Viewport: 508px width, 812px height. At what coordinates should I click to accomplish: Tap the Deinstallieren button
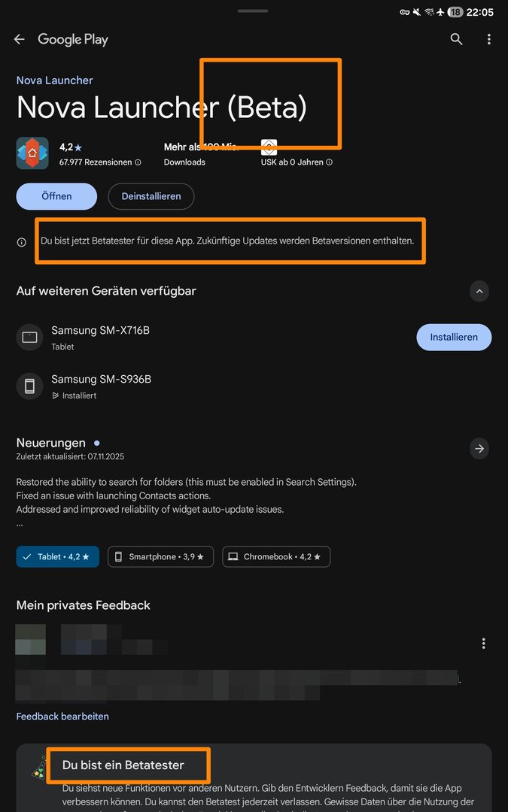(x=151, y=196)
